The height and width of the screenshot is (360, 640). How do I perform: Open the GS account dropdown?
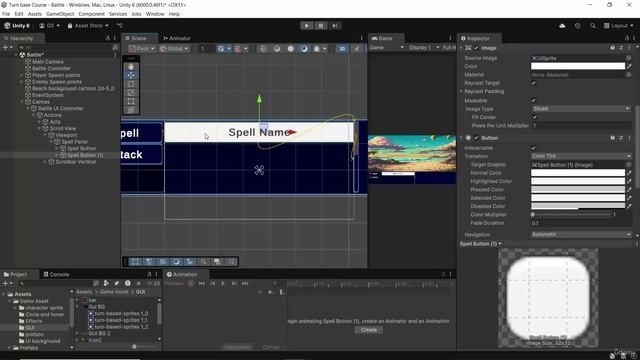[49, 26]
